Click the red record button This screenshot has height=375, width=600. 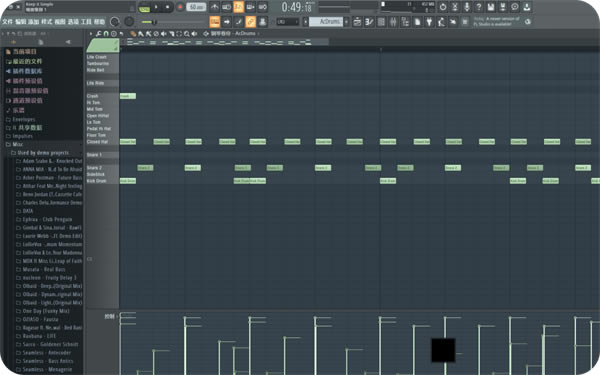click(180, 7)
